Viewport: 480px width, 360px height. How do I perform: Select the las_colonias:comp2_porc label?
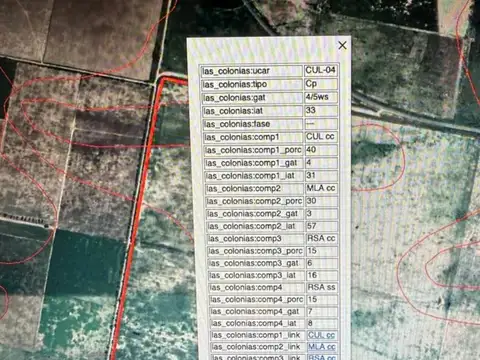pos(254,201)
